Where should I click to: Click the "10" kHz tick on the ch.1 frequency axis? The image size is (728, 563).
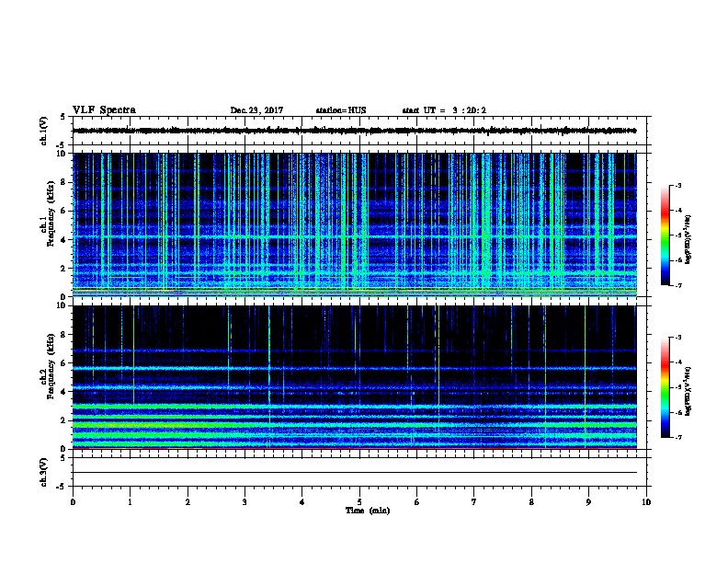pos(62,154)
